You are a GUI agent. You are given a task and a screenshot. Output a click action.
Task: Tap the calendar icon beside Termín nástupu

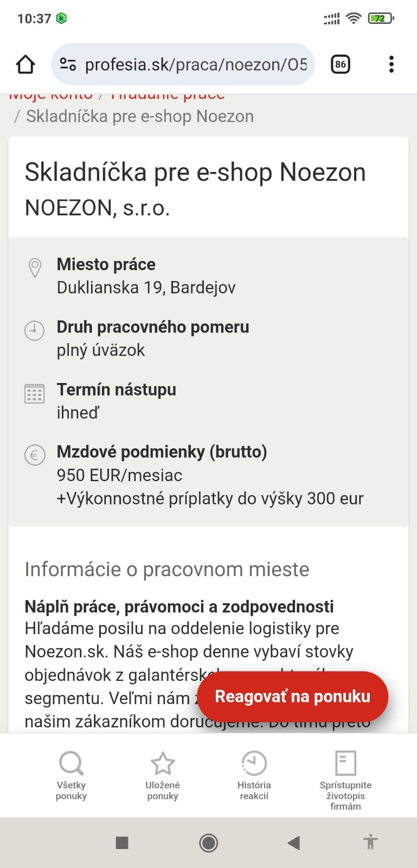coord(35,393)
